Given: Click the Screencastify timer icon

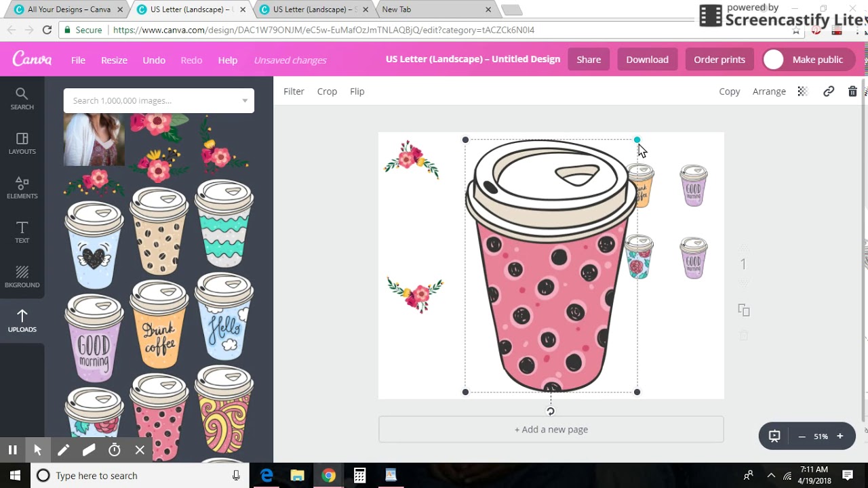Looking at the screenshot, I should click(115, 450).
